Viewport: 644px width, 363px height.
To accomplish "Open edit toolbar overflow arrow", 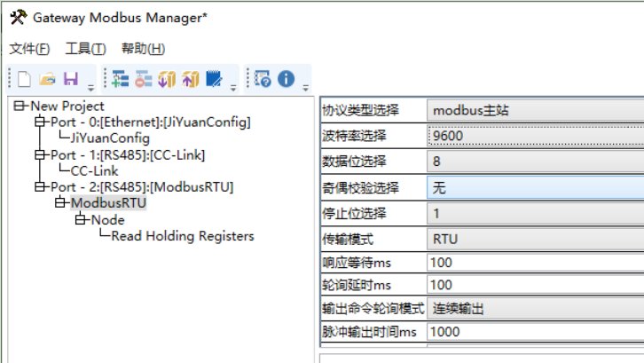I will click(x=233, y=88).
